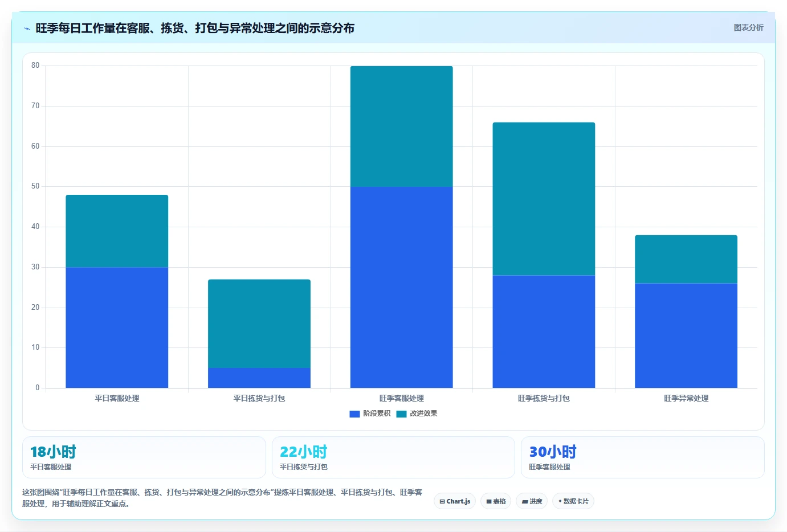Image resolution: width=787 pixels, height=532 pixels.
Task: Toggle the 阶段累积 legend color box
Action: (354, 414)
